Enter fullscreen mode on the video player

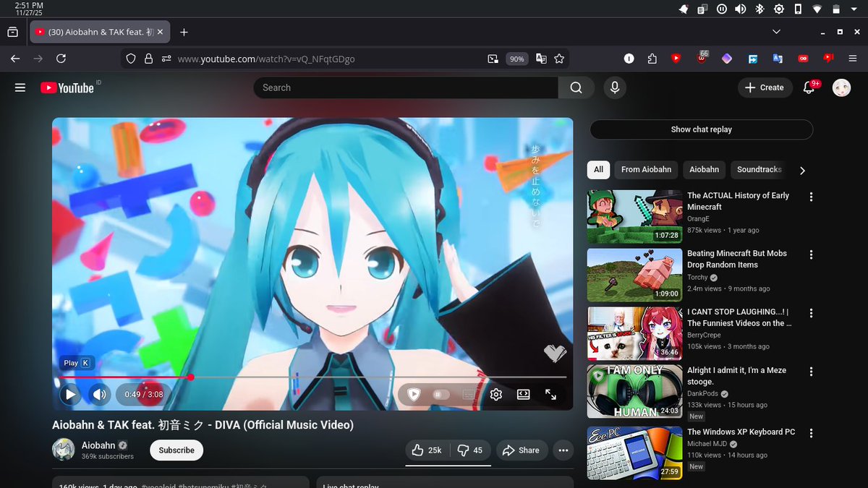click(550, 394)
